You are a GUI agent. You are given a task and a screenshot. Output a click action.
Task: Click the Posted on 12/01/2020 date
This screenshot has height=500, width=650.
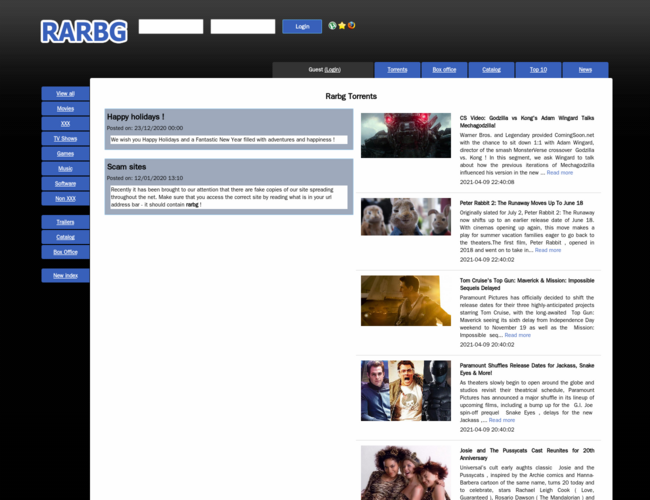coord(145,178)
